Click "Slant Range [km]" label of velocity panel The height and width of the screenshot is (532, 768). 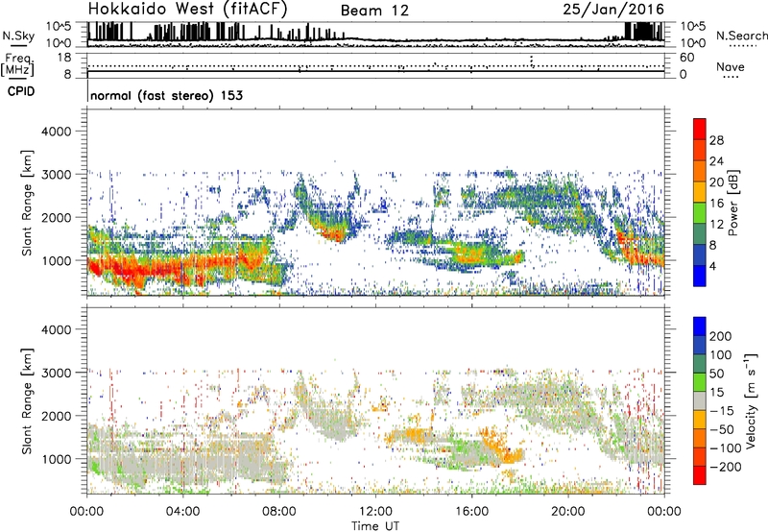[x=27, y=401]
